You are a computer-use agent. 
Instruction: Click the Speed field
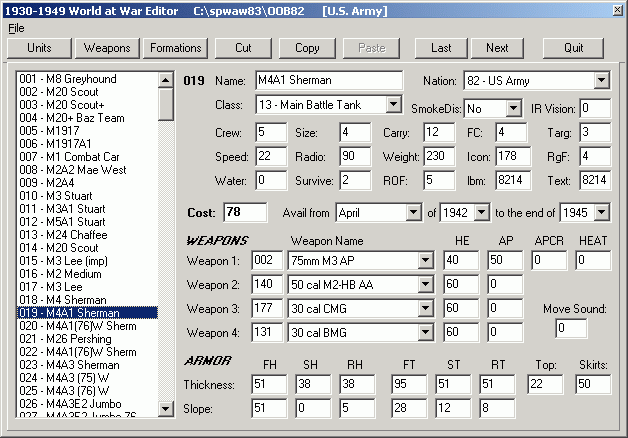271,157
